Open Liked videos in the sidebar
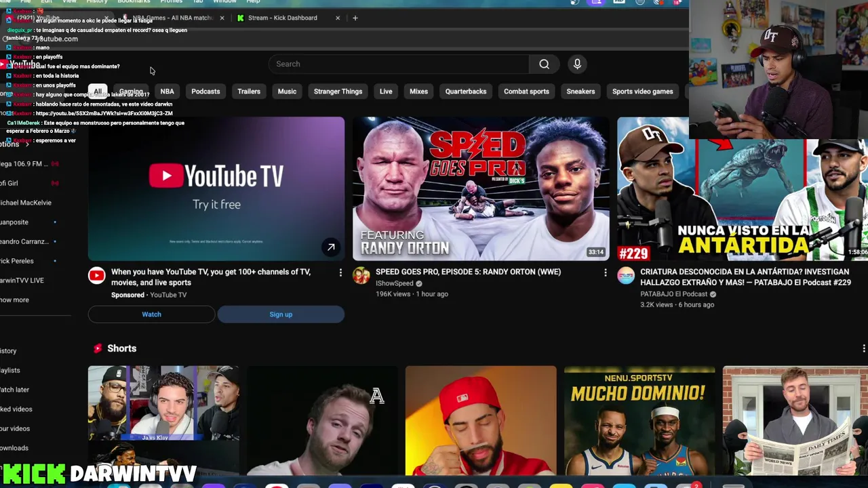The height and width of the screenshot is (488, 868). (x=16, y=409)
